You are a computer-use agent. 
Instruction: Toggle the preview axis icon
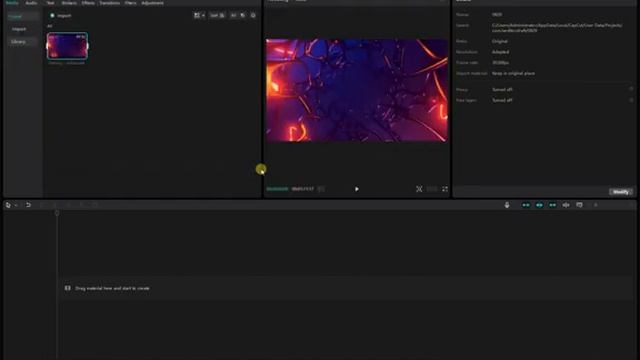(x=566, y=205)
